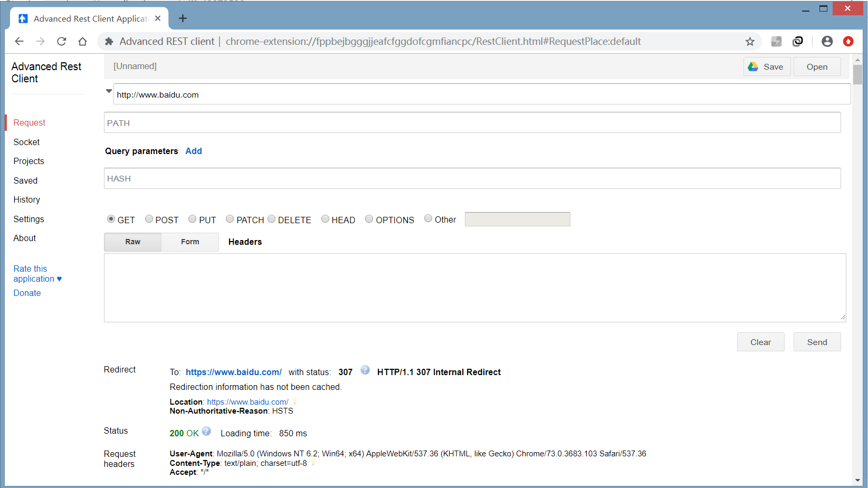The image size is (868, 488).
Task: Click the overlapping-squares extension icon
Action: coord(798,41)
